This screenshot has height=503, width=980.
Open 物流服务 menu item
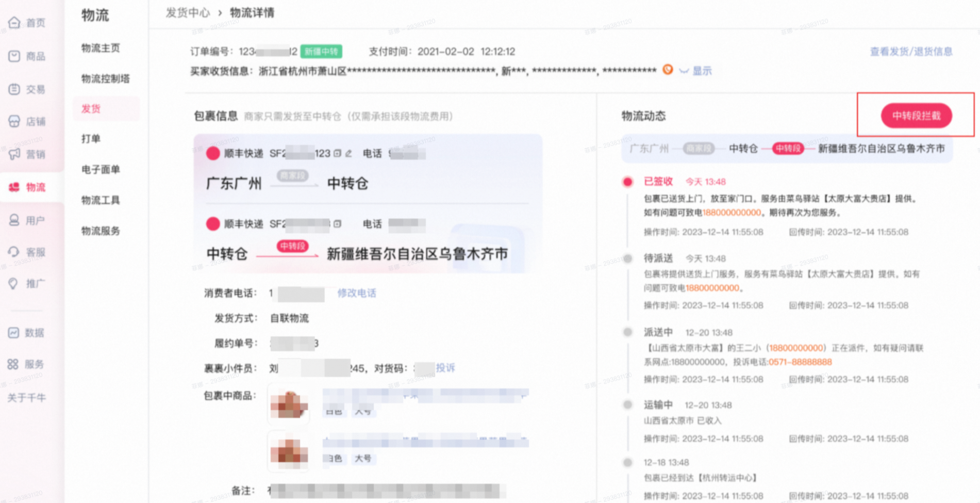[x=101, y=231]
